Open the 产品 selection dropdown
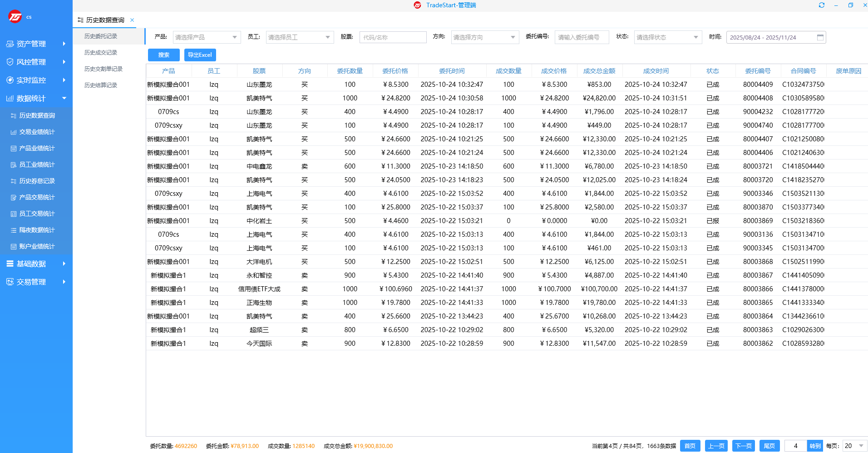Screen dimensions: 868x453 point(207,37)
